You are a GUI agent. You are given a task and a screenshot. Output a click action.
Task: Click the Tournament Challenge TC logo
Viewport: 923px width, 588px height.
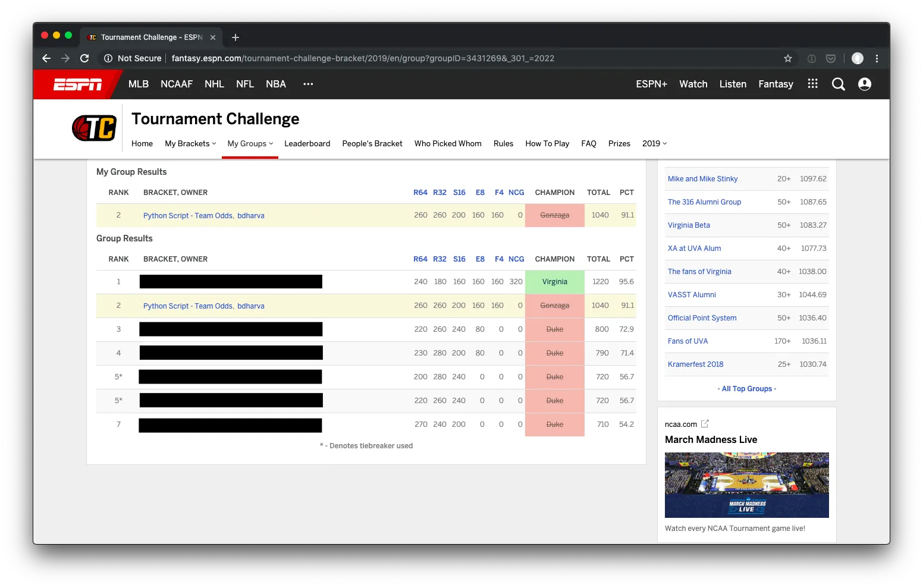coord(94,128)
